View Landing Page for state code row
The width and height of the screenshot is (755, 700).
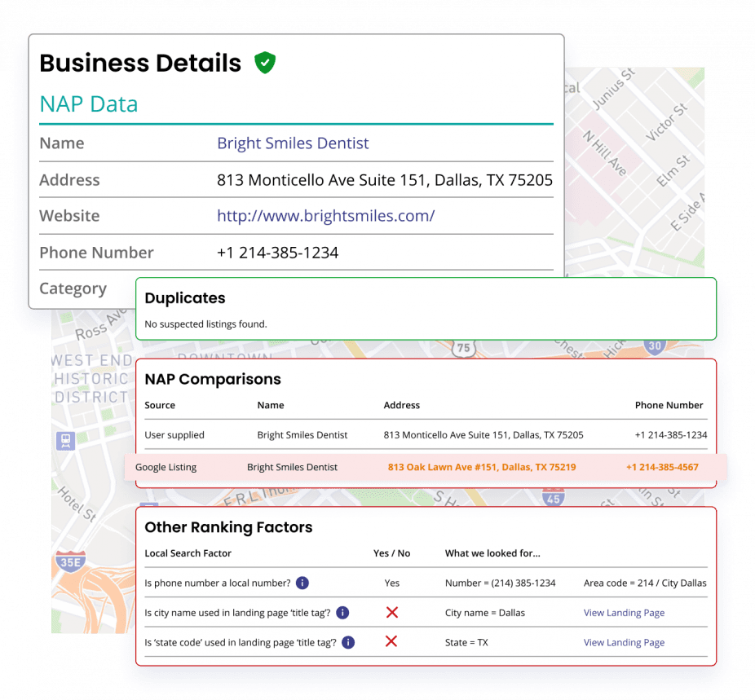click(624, 642)
